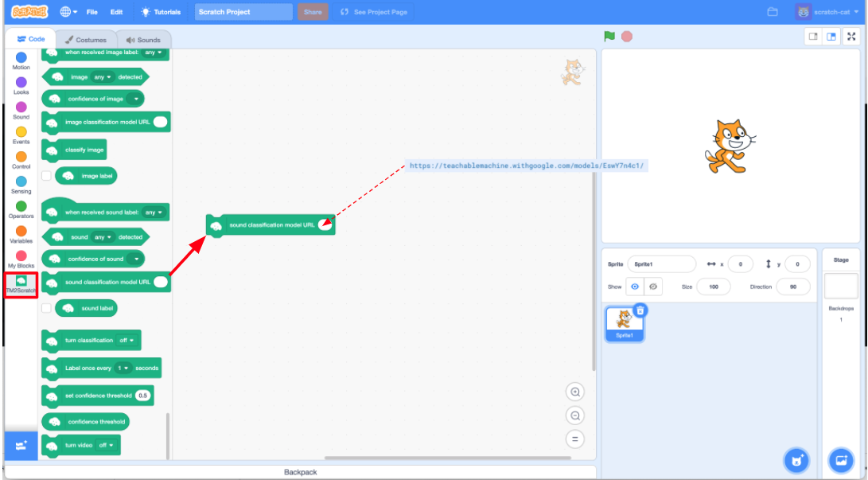Screen dimensions: 868x480
Task: Select the Events block category
Action: tap(21, 135)
